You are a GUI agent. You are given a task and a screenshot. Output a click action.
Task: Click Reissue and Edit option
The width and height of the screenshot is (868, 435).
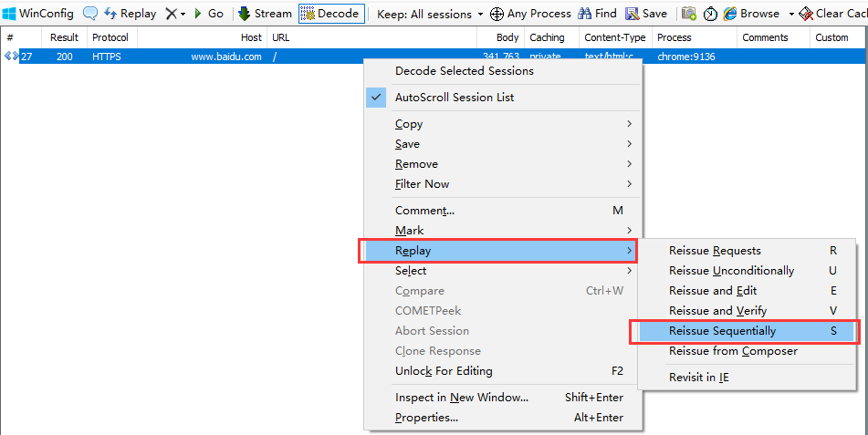tap(713, 291)
